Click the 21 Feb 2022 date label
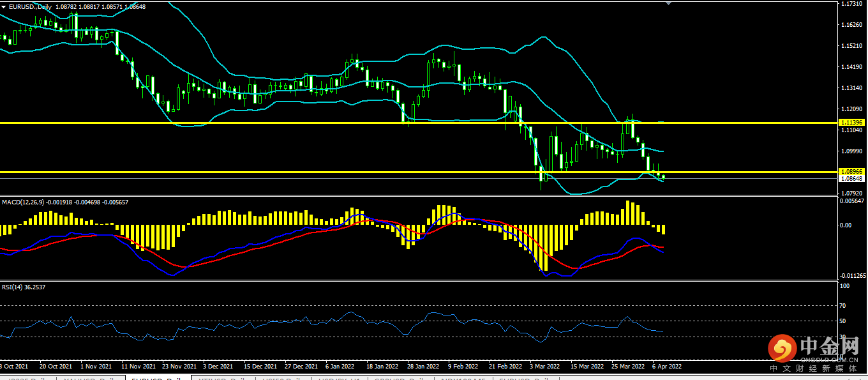The height and width of the screenshot is (380, 868). tap(505, 367)
